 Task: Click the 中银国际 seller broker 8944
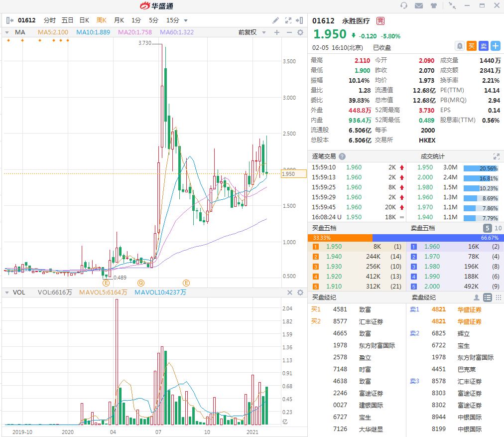469,417
